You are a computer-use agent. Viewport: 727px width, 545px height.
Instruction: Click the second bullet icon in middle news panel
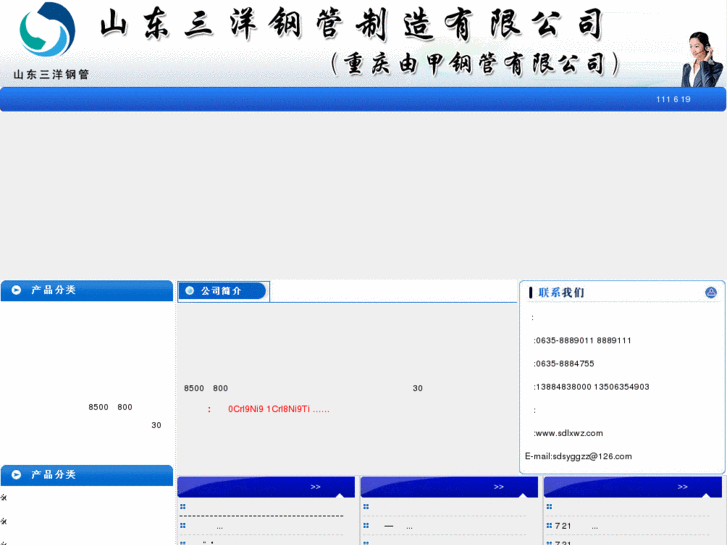pyautogui.click(x=366, y=526)
